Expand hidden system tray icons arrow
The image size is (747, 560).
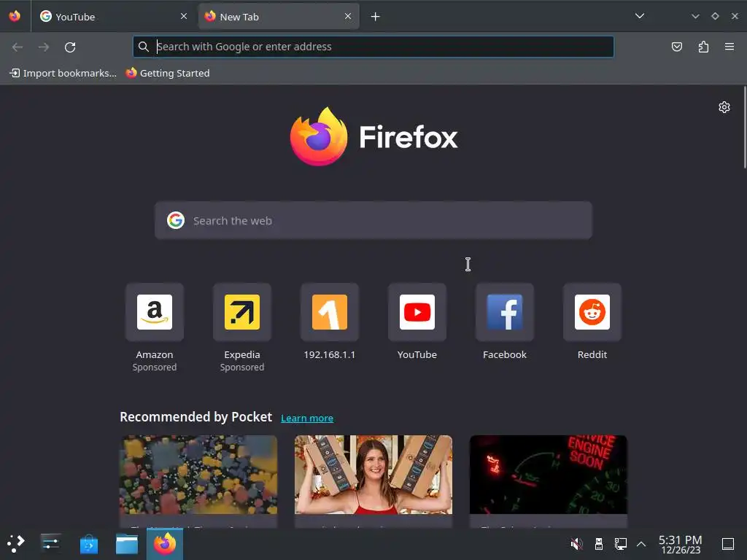point(641,544)
